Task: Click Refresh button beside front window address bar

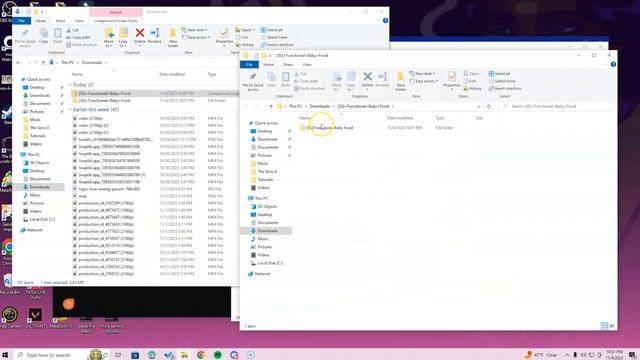Action: point(489,106)
